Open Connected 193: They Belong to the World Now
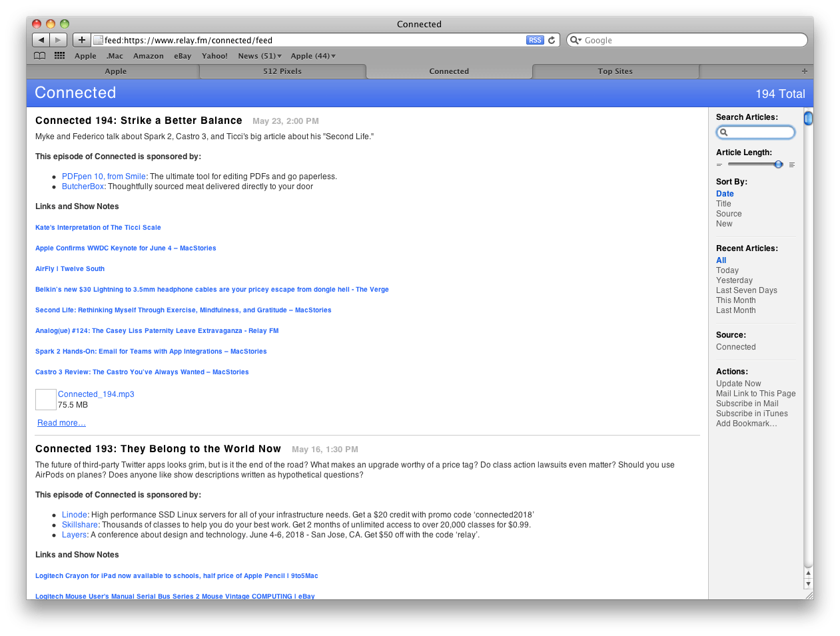The height and width of the screenshot is (636, 840). (158, 449)
